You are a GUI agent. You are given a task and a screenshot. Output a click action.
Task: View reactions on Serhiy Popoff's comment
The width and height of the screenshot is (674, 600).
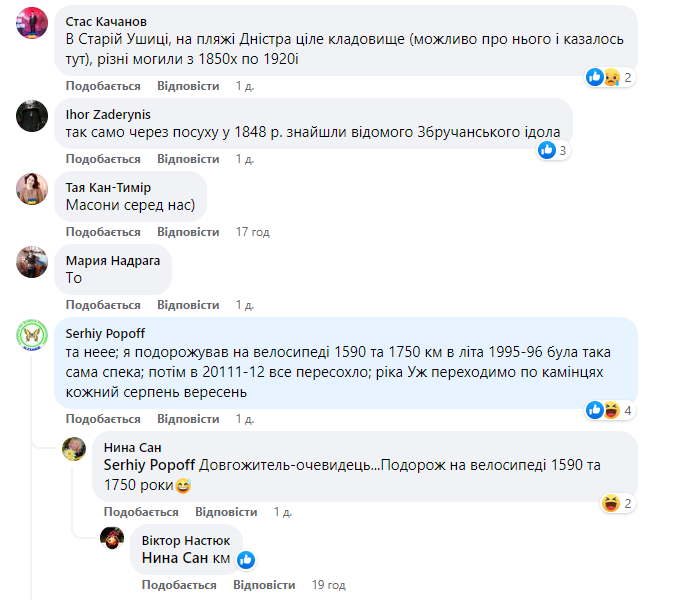click(609, 410)
